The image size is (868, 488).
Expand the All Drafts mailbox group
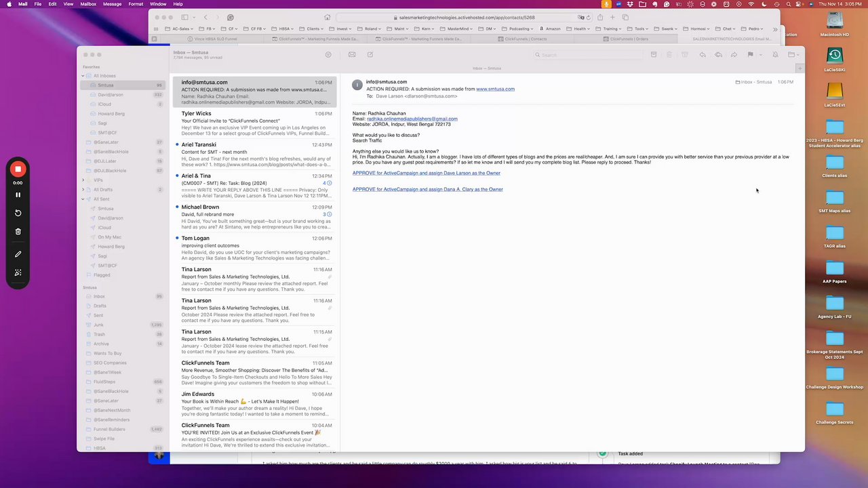(83, 190)
